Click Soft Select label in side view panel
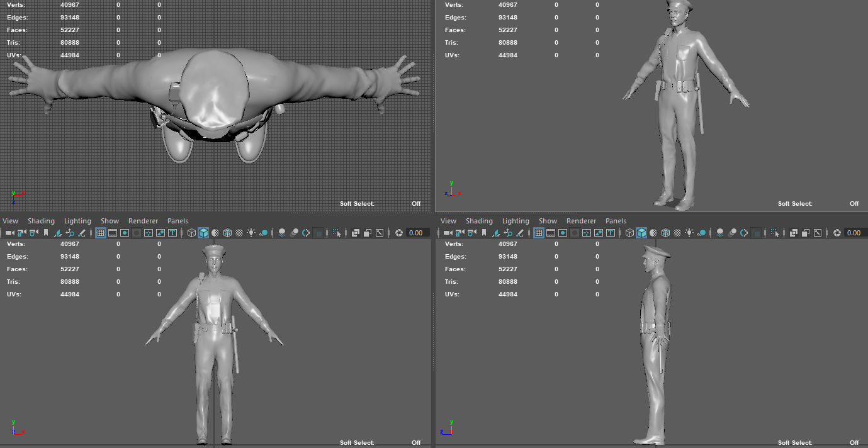The image size is (868, 448). pos(795,443)
